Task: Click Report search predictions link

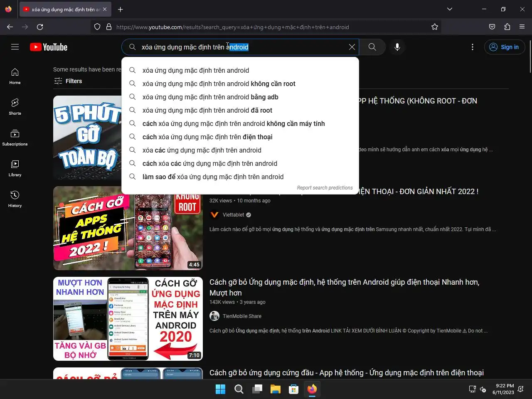Action: 325,188
